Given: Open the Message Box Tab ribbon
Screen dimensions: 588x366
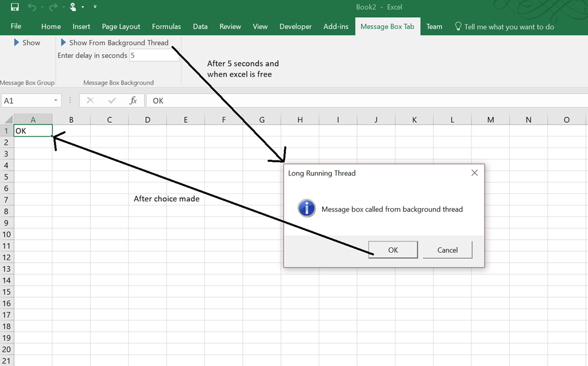Looking at the screenshot, I should click(388, 26).
